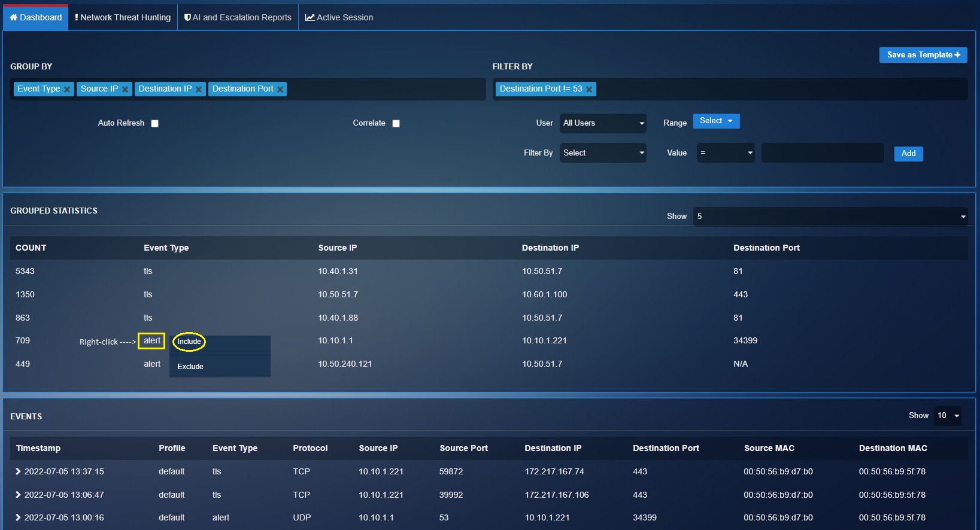The width and height of the screenshot is (980, 530).
Task: Click the Events Protocol column header
Action: tap(310, 448)
